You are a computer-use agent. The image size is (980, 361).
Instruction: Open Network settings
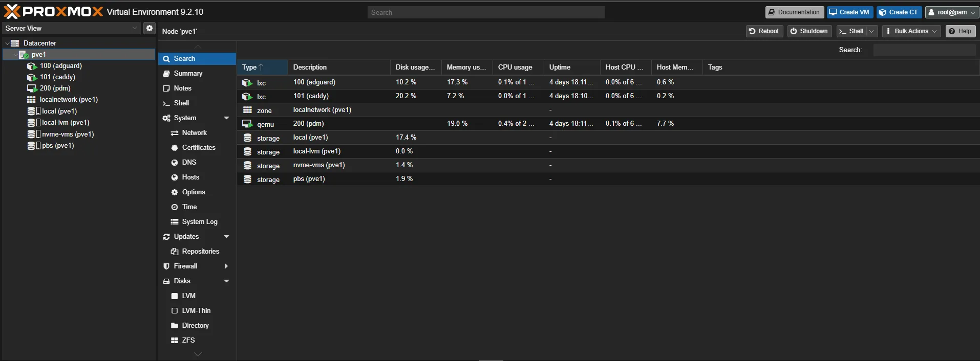tap(197, 133)
